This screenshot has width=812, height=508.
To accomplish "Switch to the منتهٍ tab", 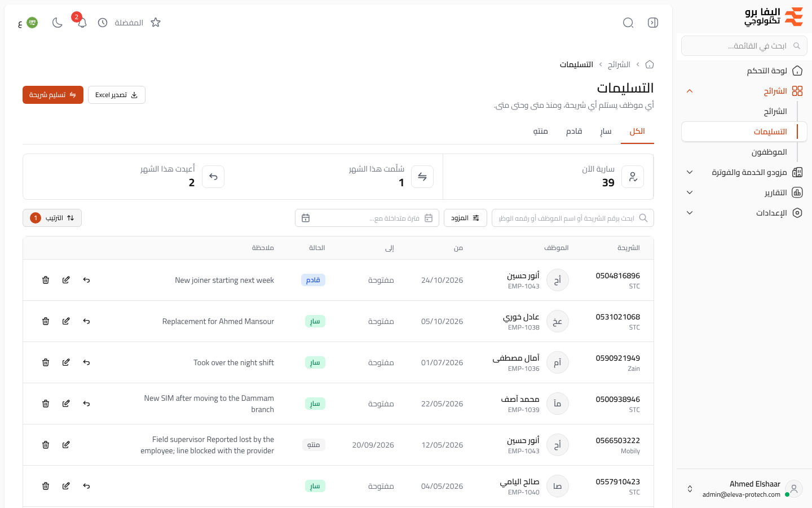I will coord(541,132).
